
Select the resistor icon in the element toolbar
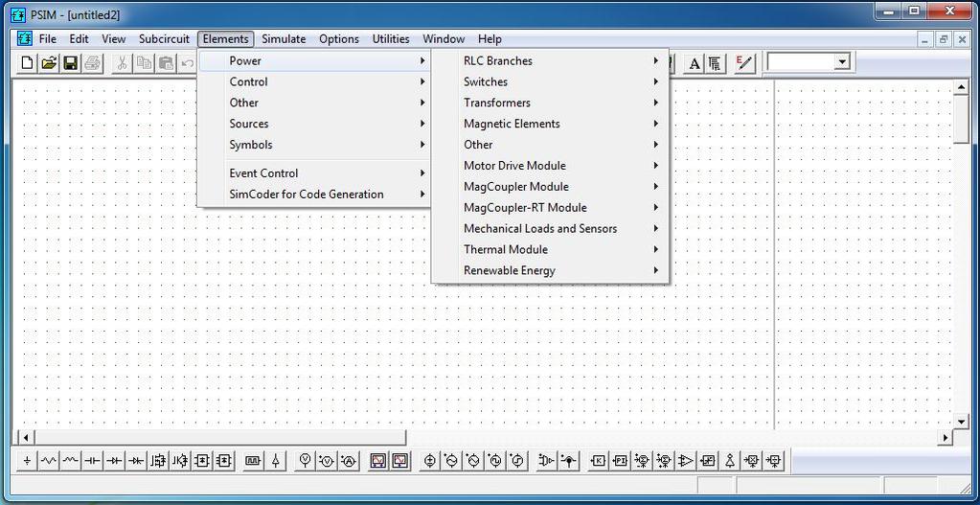pyautogui.click(x=49, y=461)
